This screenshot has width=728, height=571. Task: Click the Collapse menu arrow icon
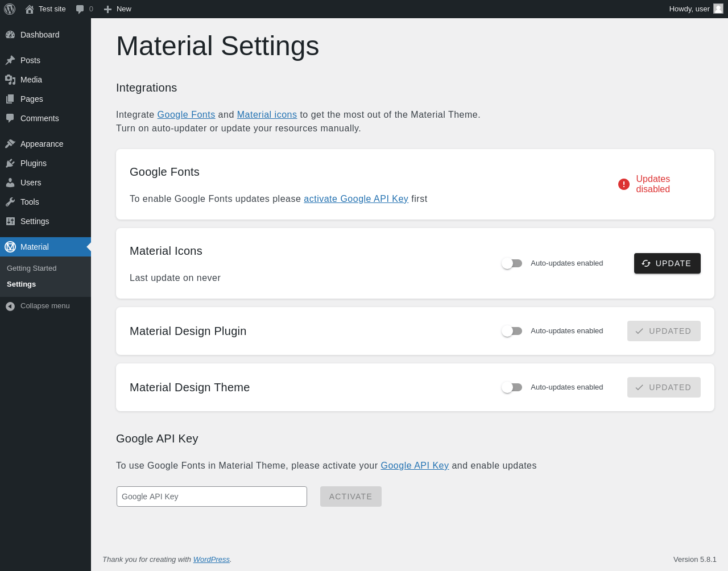pyautogui.click(x=10, y=306)
